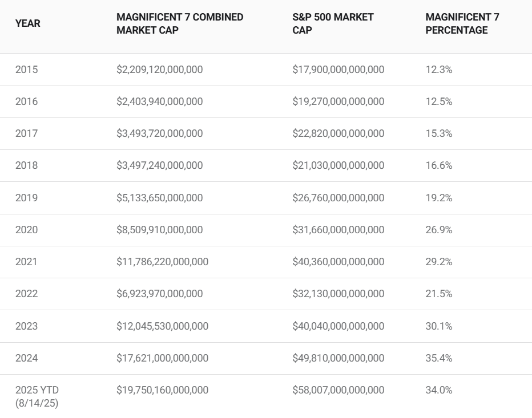
Task: Click the $19,750,160,000,000 value
Action: click(162, 390)
